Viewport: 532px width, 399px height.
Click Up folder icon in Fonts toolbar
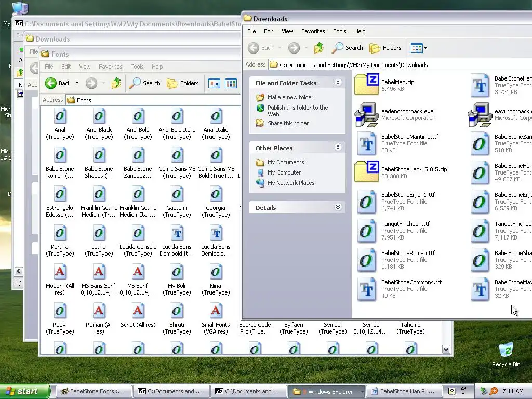[116, 83]
